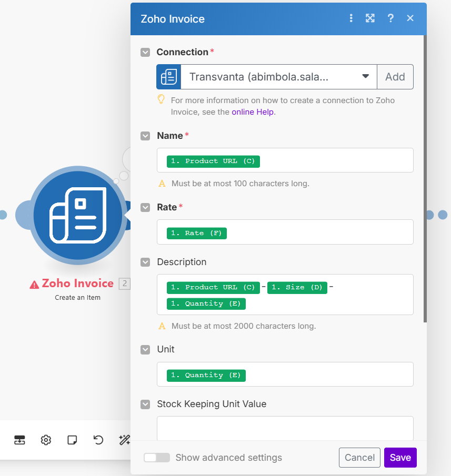Click the Add connection button
This screenshot has width=451, height=476.
[395, 77]
